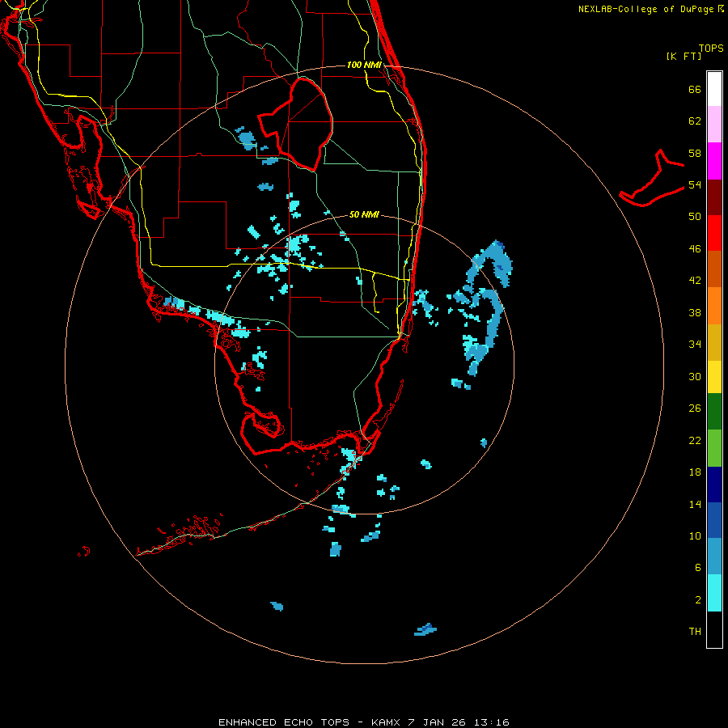Click the 10 legend value
This screenshot has width=728, height=728.
pos(695,535)
